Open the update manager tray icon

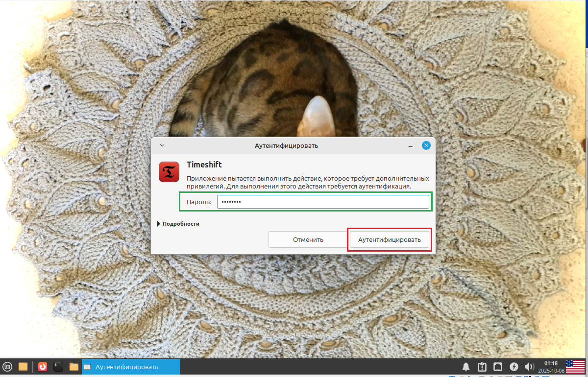[x=482, y=366]
